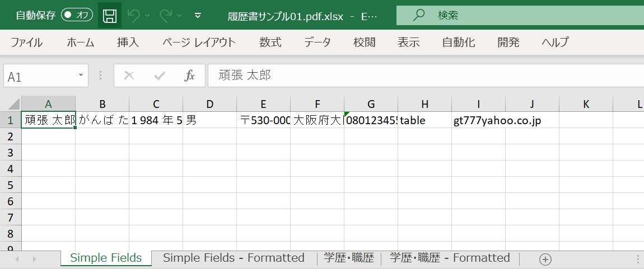Switch to 学歴・職歴 - Formatted sheet
Image resolution: width=644 pixels, height=269 pixels.
click(x=450, y=258)
